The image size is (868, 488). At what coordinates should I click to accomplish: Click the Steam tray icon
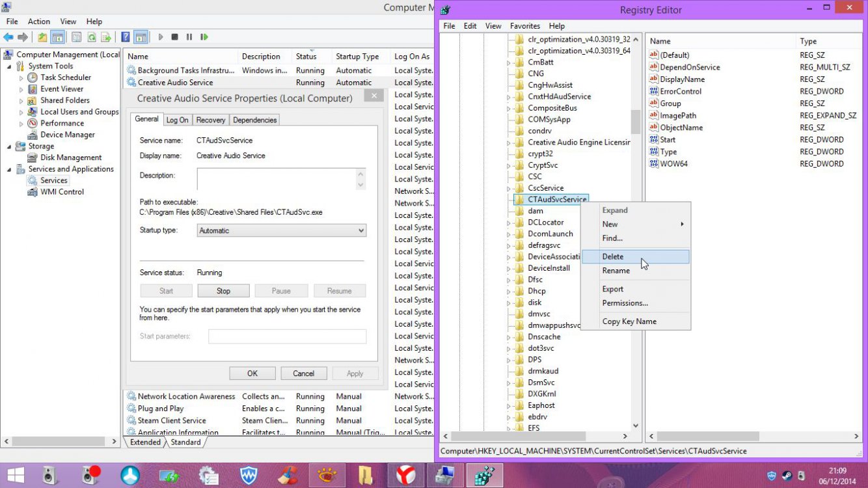coord(787,476)
